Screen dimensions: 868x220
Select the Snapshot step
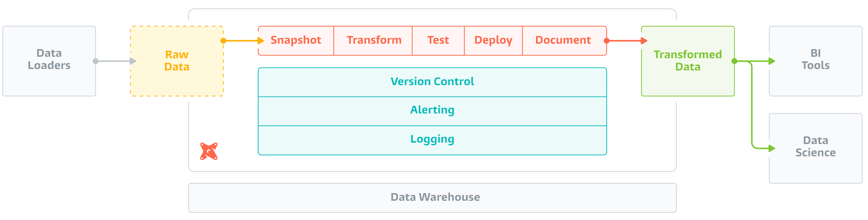coord(296,41)
